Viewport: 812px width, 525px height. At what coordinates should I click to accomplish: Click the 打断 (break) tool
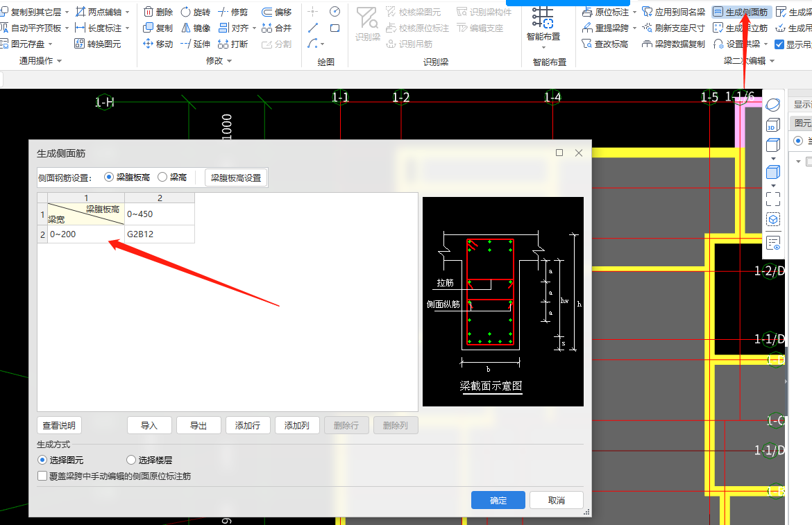232,44
